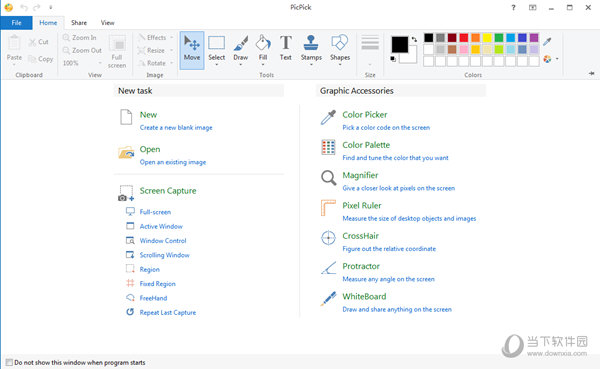Click the New blank page icon
The width and height of the screenshot is (600, 369).
(x=126, y=117)
